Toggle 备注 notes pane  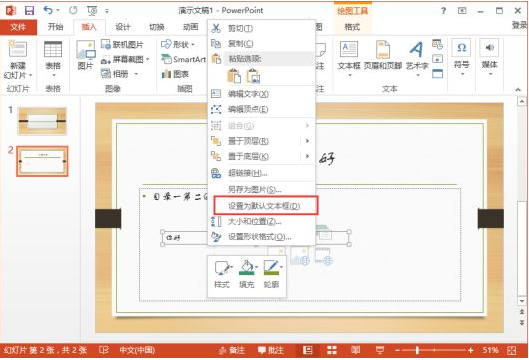click(x=232, y=350)
